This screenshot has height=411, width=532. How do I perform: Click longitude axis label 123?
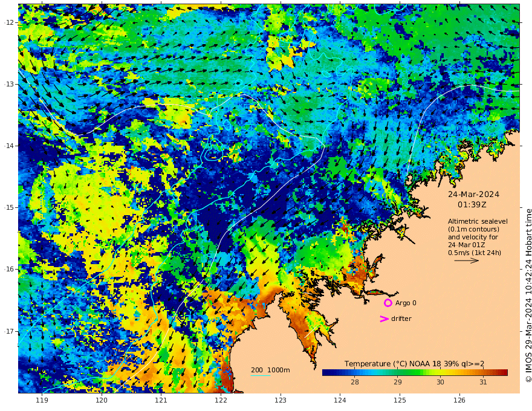pos(281,401)
